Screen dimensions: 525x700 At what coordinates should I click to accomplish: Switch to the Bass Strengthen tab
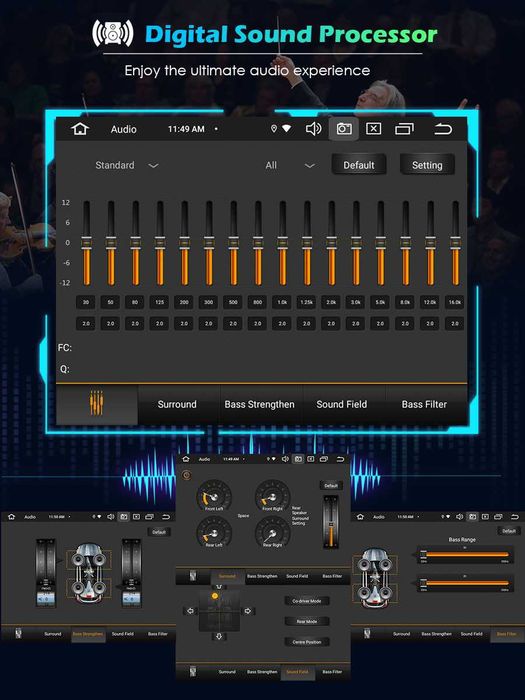[x=259, y=404]
